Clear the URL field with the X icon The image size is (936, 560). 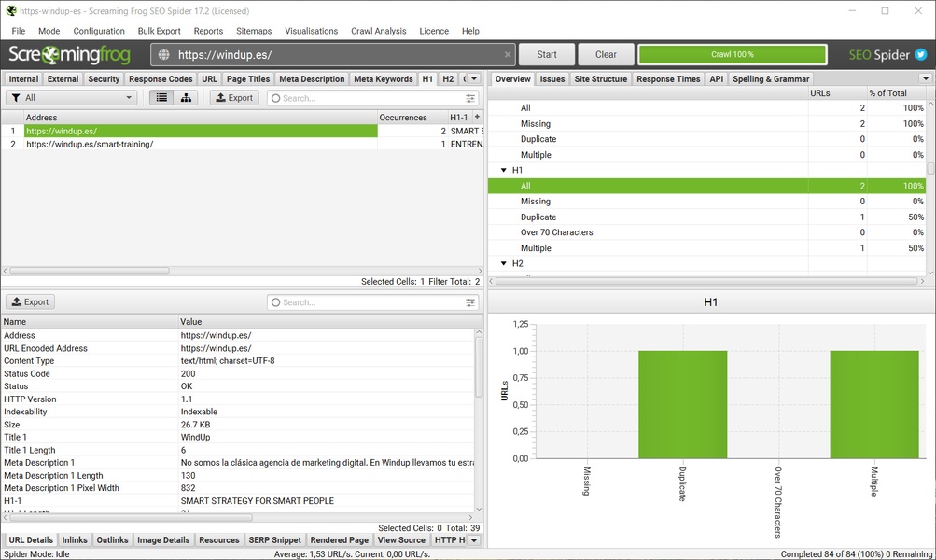[x=508, y=55]
